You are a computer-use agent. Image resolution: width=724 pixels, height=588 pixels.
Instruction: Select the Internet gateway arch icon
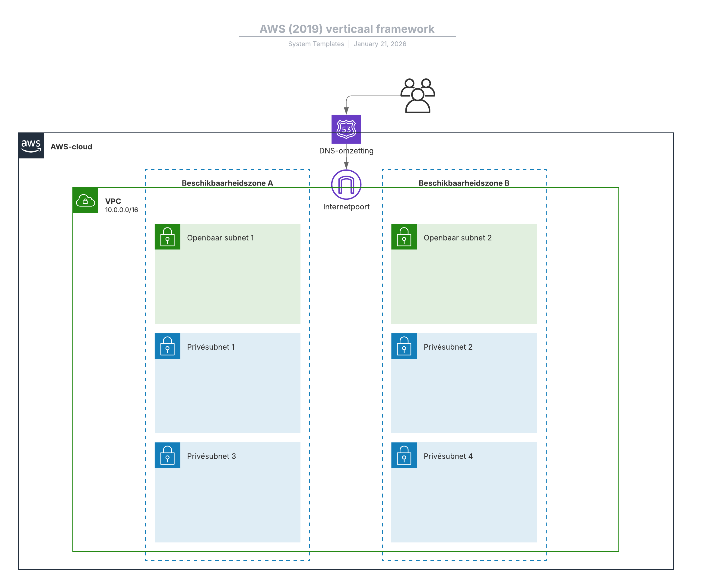(346, 185)
